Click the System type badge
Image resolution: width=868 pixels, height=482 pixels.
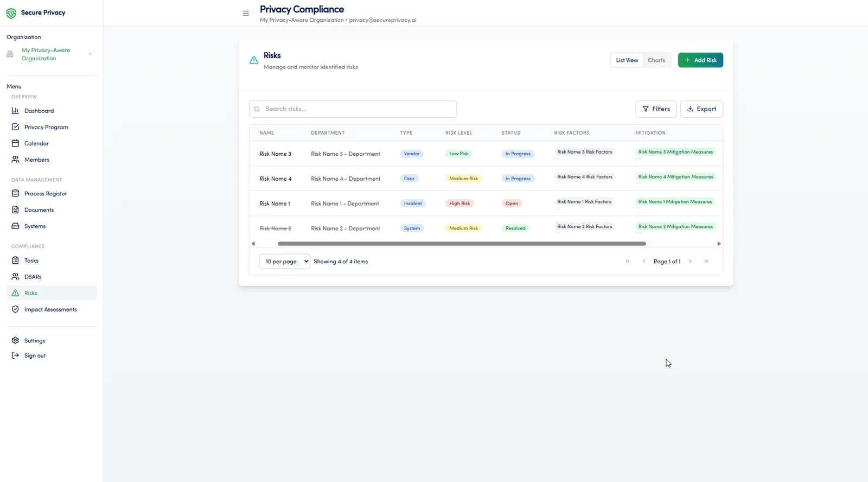(412, 229)
